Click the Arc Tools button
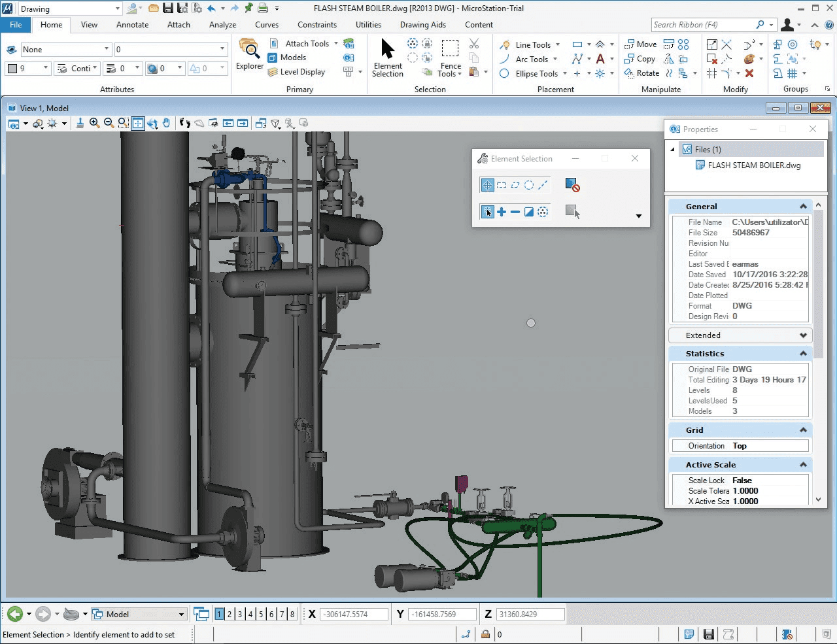This screenshot has height=644, width=837. (x=528, y=59)
